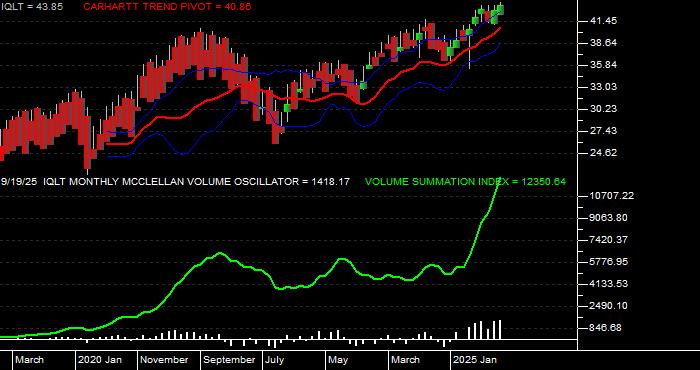Viewport: 700px width, 370px height.
Task: Click the 27.43 price axis value
Action: [604, 131]
